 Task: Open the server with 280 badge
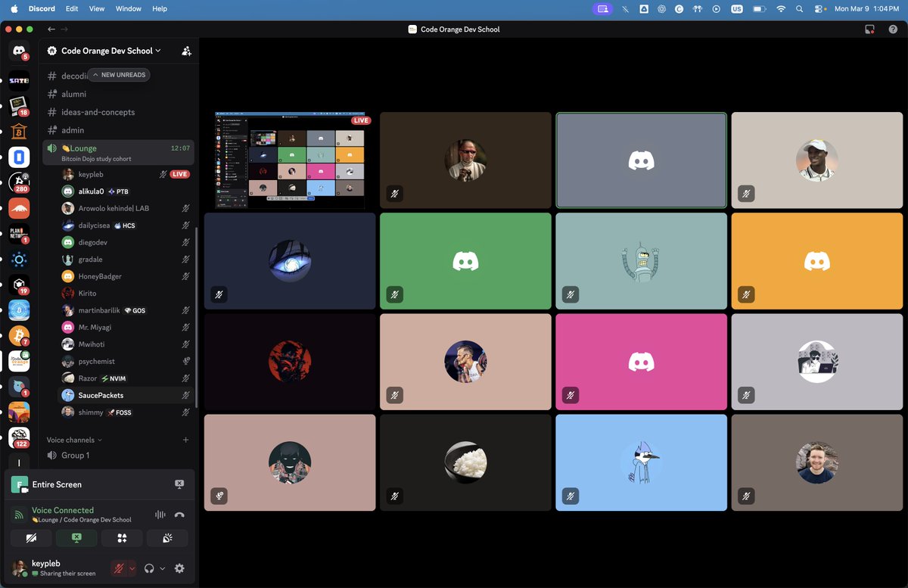click(x=19, y=183)
